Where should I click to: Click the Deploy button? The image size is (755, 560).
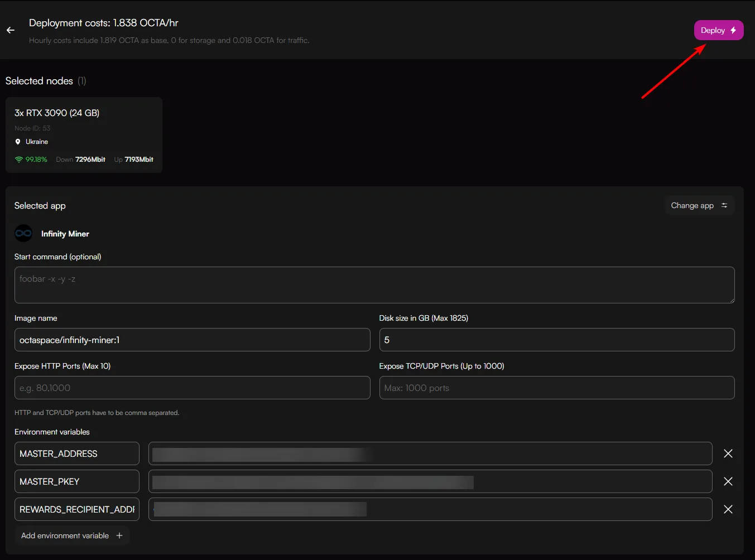click(719, 30)
